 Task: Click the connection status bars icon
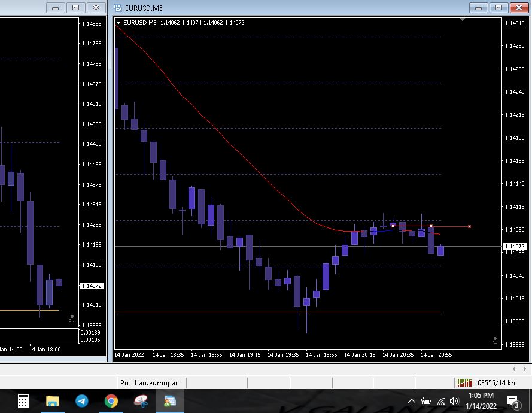point(464,382)
